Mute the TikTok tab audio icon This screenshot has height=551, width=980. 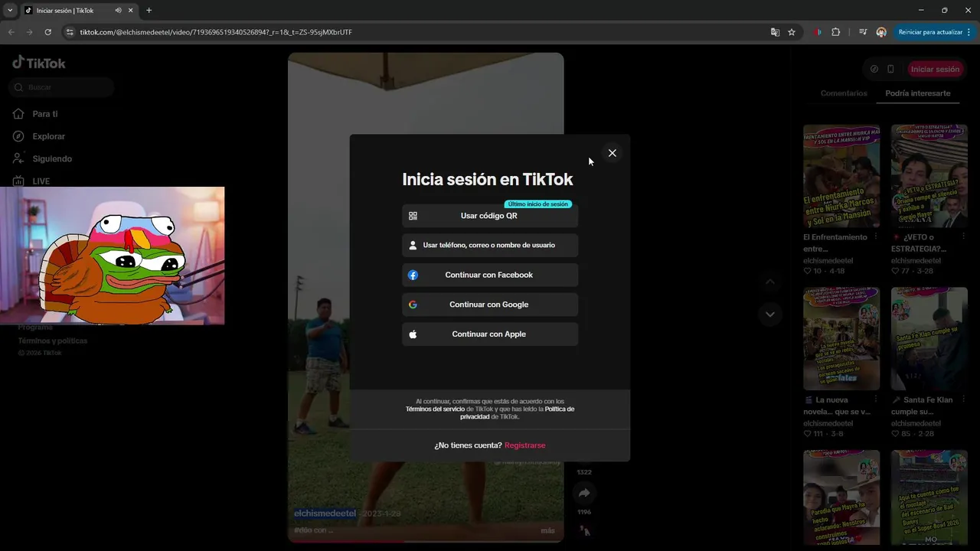click(118, 11)
